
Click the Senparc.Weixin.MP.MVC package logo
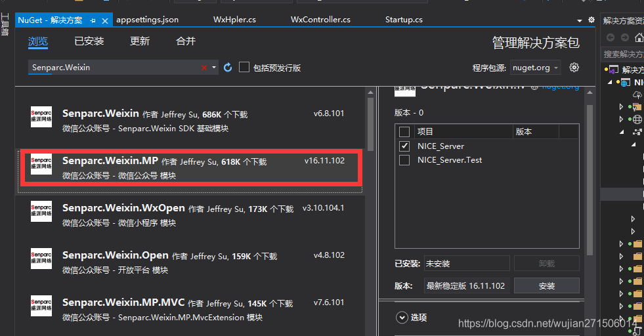tap(41, 306)
